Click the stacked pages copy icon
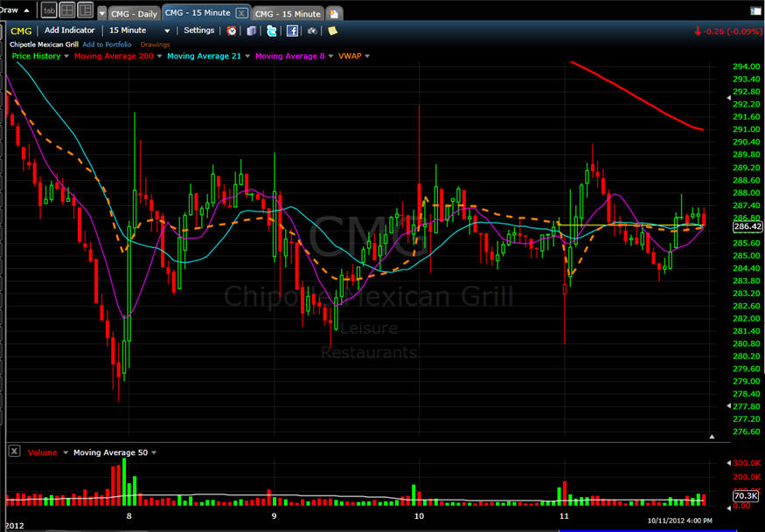 tap(252, 31)
